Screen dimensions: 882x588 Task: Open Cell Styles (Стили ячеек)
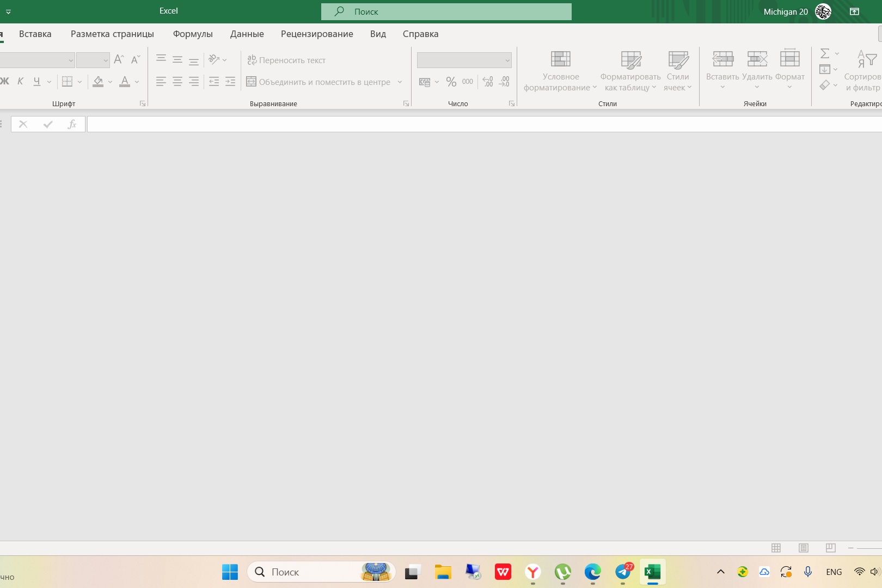pyautogui.click(x=678, y=59)
